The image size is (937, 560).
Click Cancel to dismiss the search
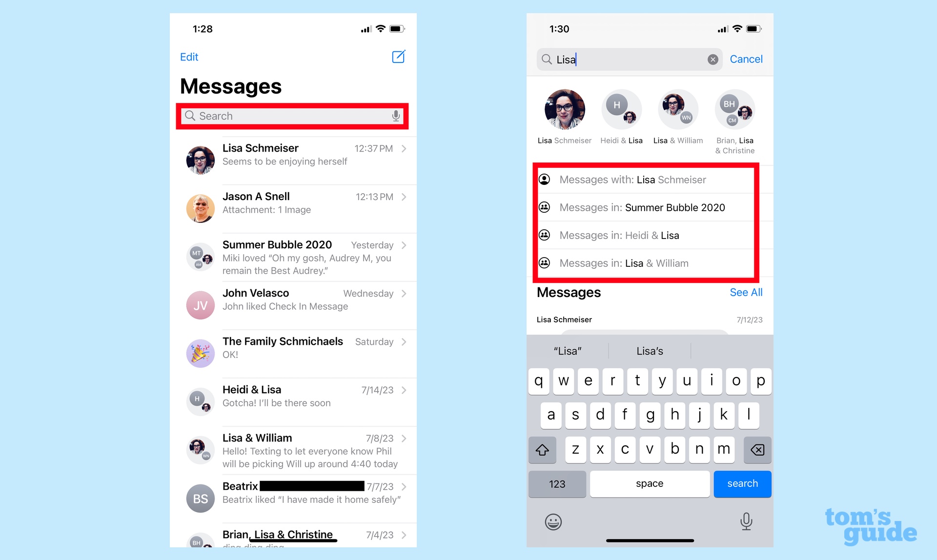click(x=745, y=60)
